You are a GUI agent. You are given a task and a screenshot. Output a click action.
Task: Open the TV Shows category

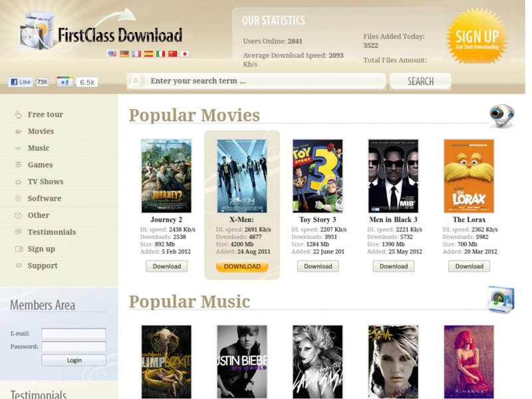pos(45,182)
